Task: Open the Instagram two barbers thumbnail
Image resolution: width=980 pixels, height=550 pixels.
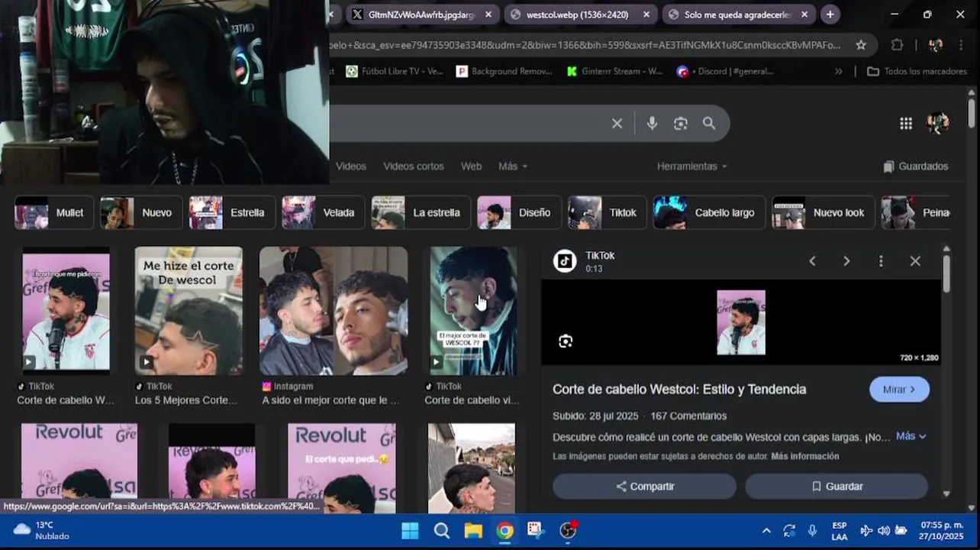Action: pyautogui.click(x=334, y=311)
